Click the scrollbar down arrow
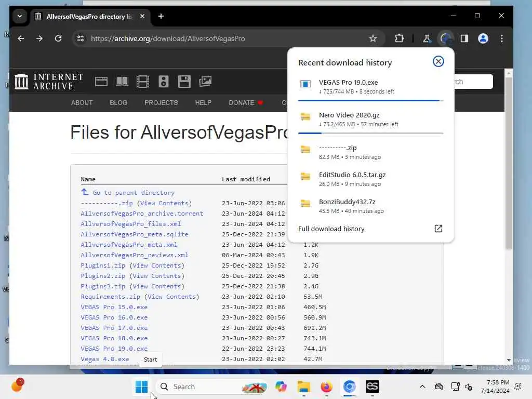532x399 pixels. (x=509, y=360)
